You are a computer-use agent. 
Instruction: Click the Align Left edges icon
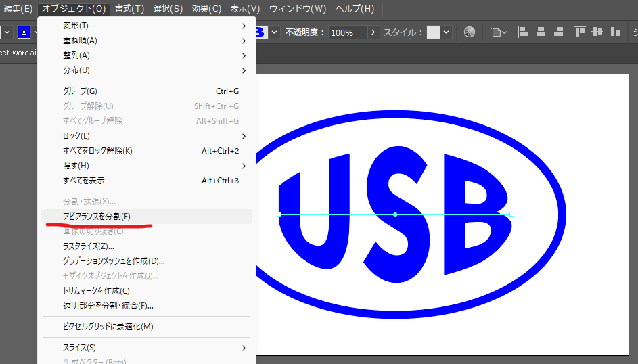point(523,32)
